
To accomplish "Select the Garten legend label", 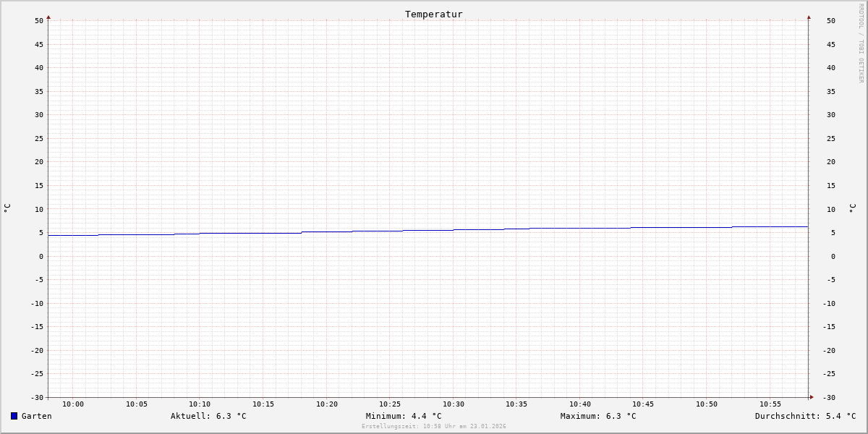I will [x=37, y=416].
